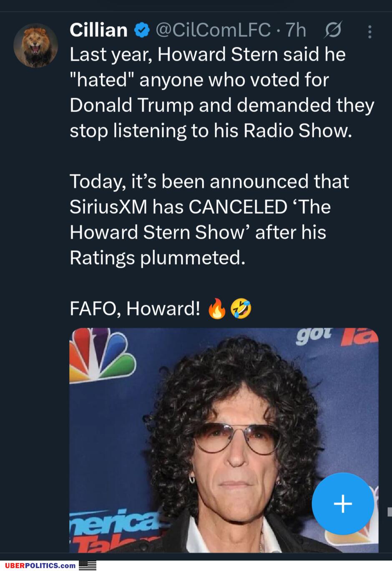Click the small gray scrollbar handle

pyautogui.click(x=389, y=512)
